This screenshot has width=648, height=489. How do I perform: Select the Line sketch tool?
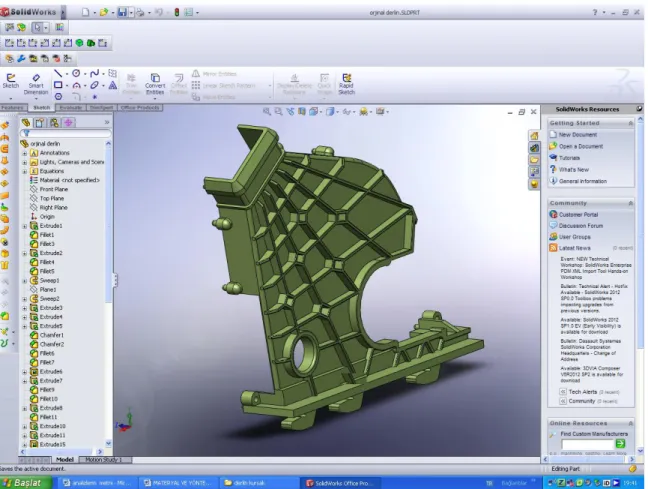58,74
